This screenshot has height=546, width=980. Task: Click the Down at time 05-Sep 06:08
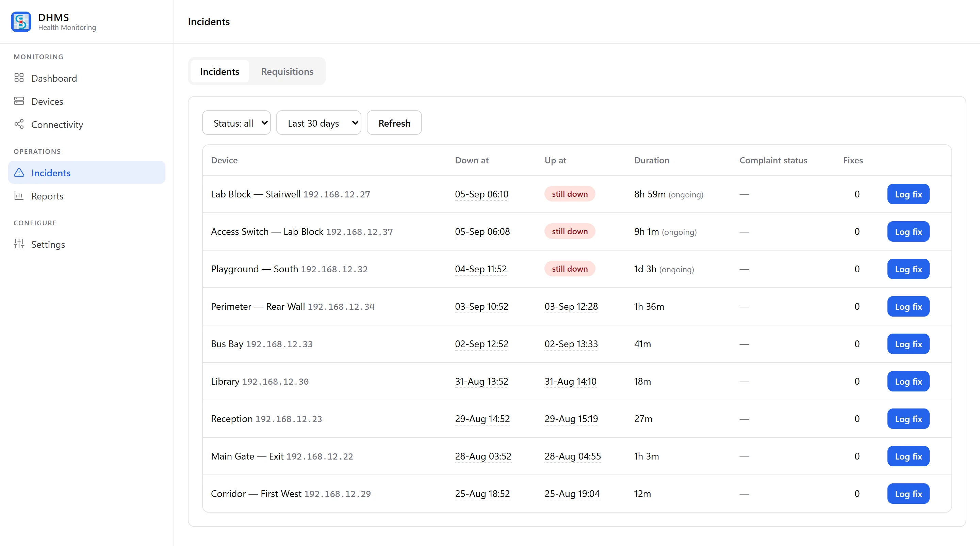click(483, 231)
